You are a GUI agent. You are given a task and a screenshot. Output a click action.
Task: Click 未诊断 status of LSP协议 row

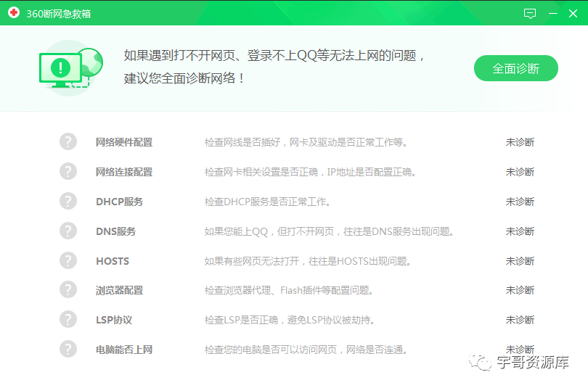(520, 320)
